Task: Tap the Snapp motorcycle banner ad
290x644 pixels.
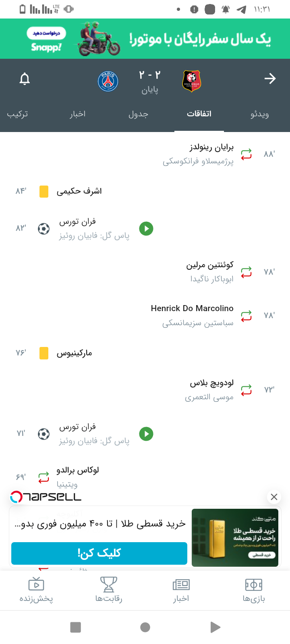Action: (145, 39)
